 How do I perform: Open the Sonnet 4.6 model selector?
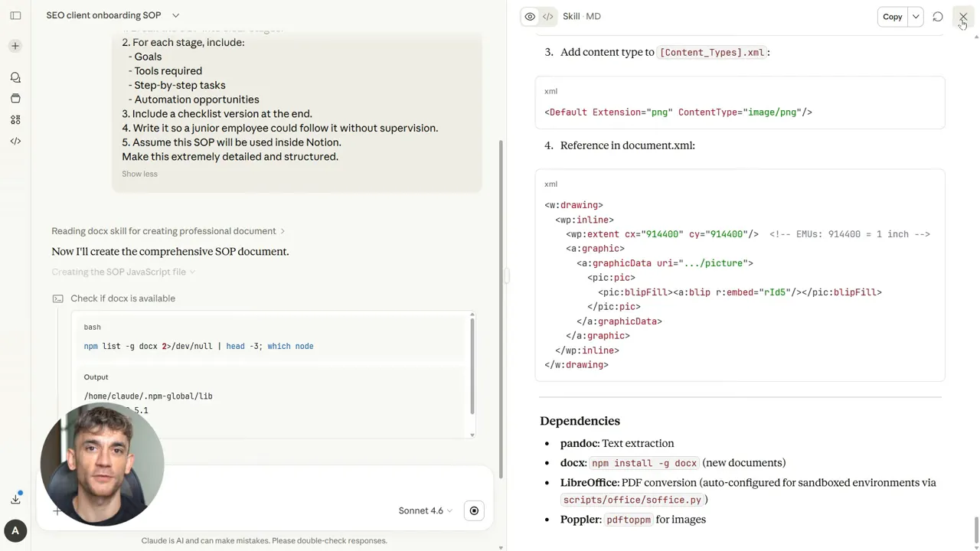click(x=425, y=510)
